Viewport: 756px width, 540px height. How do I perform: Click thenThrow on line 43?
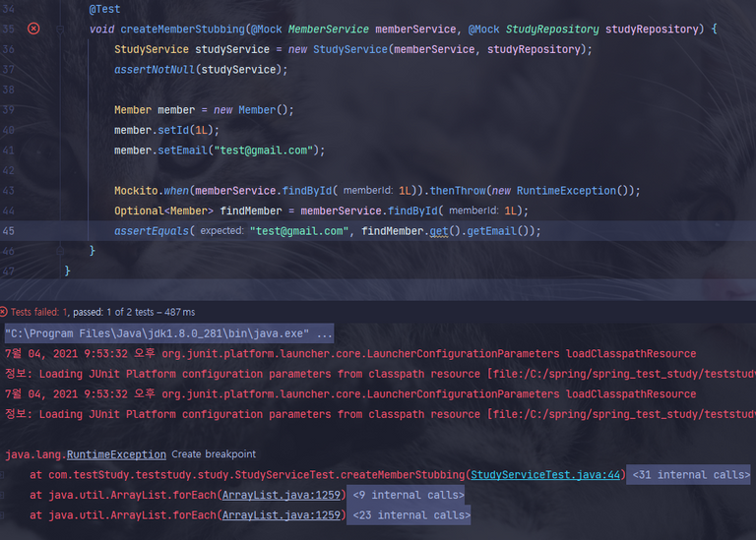click(458, 191)
